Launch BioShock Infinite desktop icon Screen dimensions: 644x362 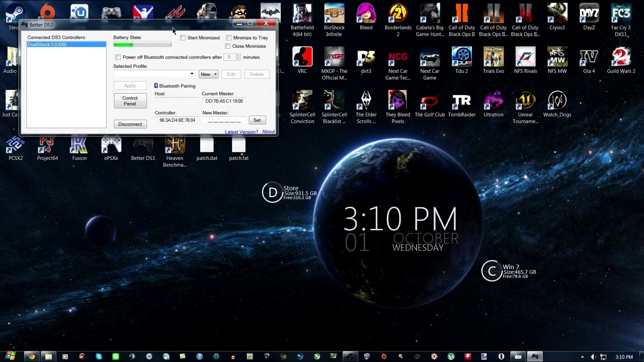click(x=334, y=21)
